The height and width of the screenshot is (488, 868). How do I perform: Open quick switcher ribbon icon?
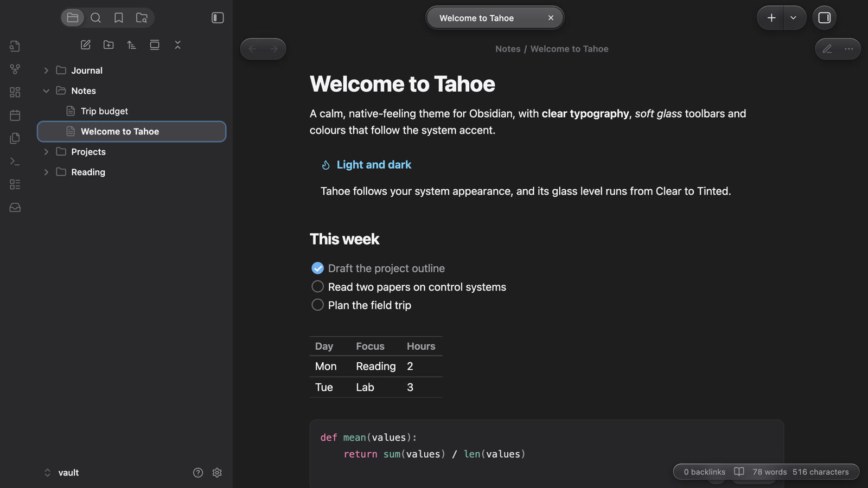pos(15,46)
